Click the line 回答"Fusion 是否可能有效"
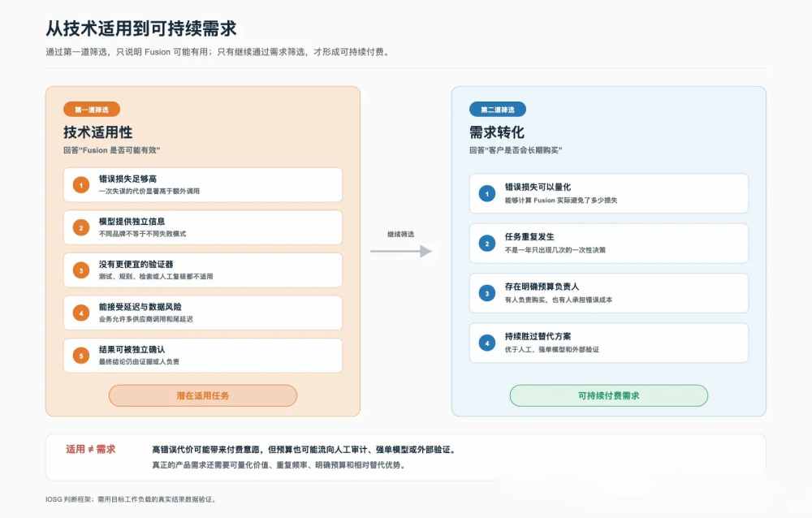This screenshot has height=518, width=812. click(x=112, y=150)
